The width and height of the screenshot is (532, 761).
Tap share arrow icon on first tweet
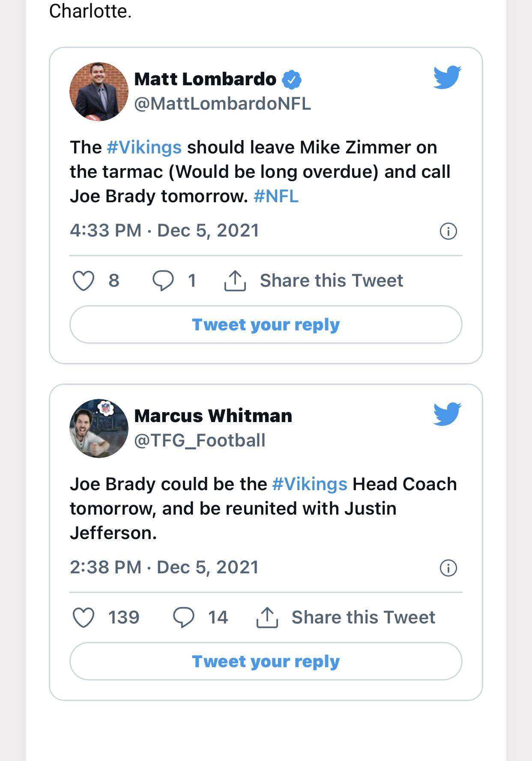coord(235,281)
